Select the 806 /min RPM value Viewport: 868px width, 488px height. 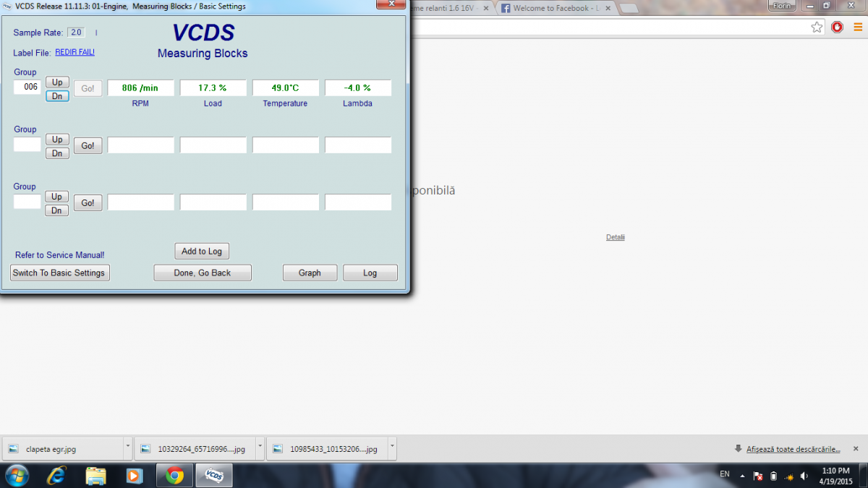141,88
